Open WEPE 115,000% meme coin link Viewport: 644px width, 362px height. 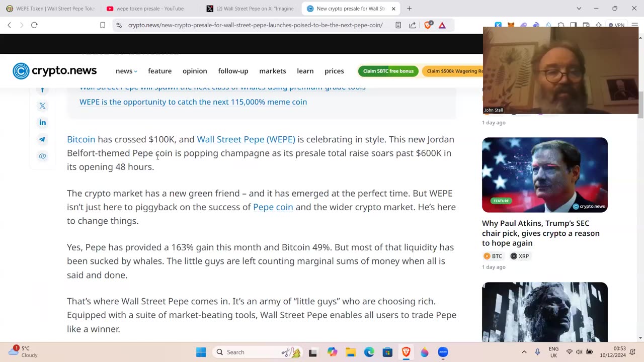(x=193, y=102)
